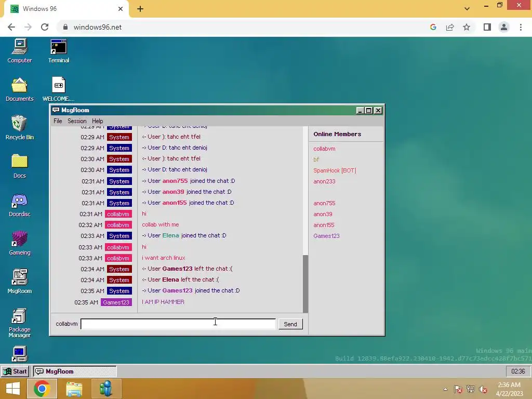This screenshot has height=399, width=532.
Task: Click the Send button
Action: point(290,324)
